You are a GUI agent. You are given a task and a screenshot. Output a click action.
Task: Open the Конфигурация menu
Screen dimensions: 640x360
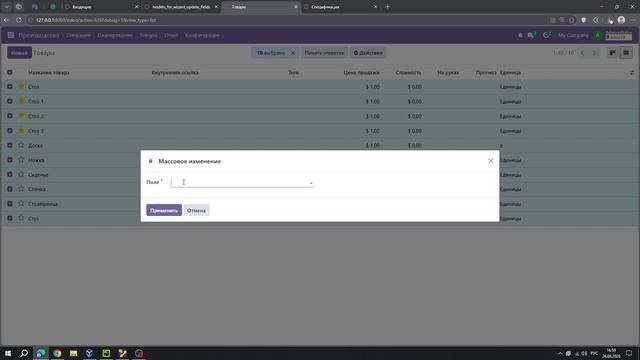coord(202,36)
